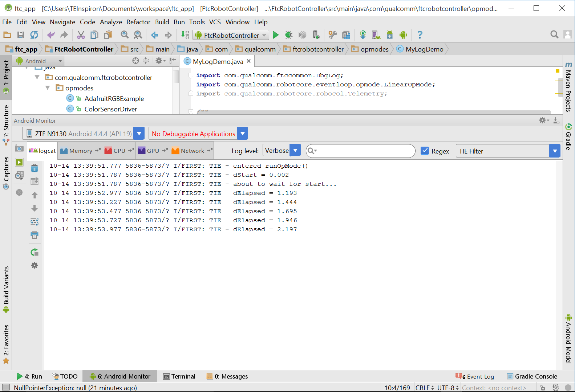Click the Cut scissors icon
Screen dimensions: 575x392
(x=81, y=35)
